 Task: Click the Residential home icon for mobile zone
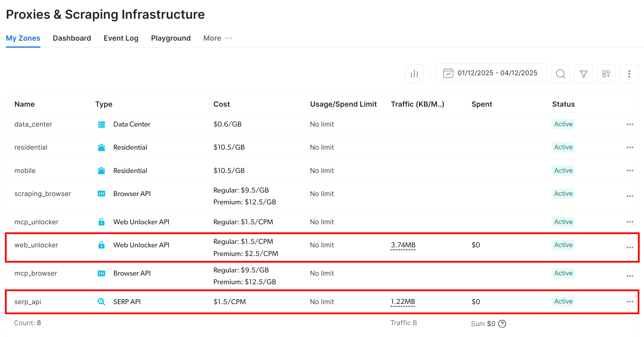click(x=101, y=170)
